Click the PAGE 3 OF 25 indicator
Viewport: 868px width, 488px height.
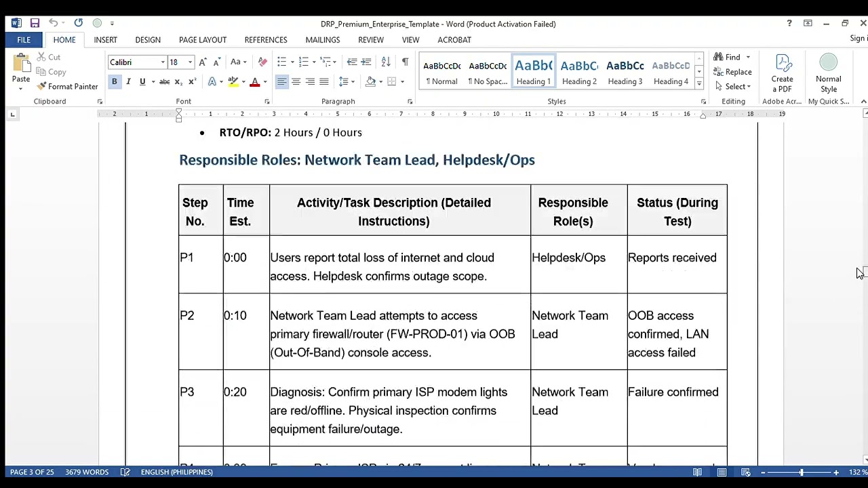(x=32, y=472)
